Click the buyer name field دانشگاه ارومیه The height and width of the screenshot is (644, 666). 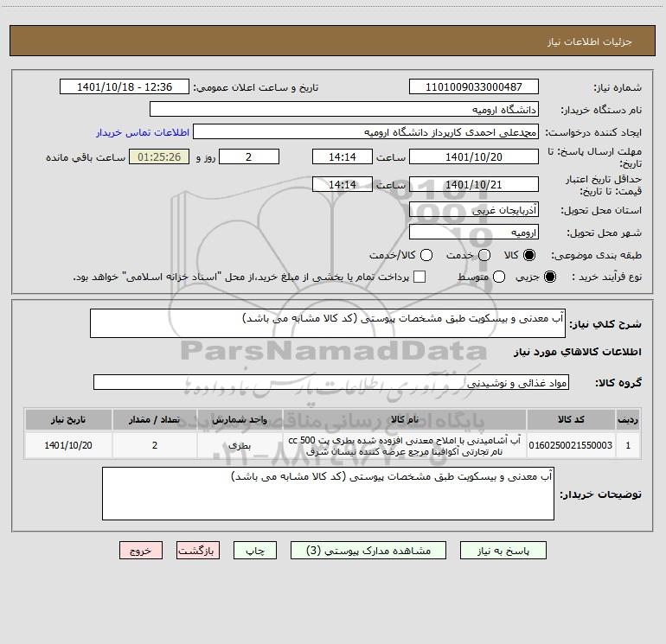coord(344,109)
